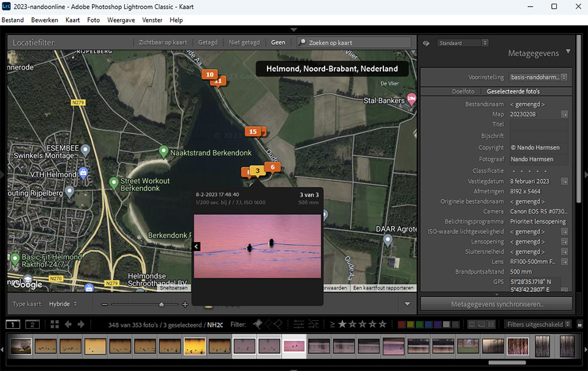Filter by the blue color label swatch
588x371 pixels.
click(x=428, y=324)
